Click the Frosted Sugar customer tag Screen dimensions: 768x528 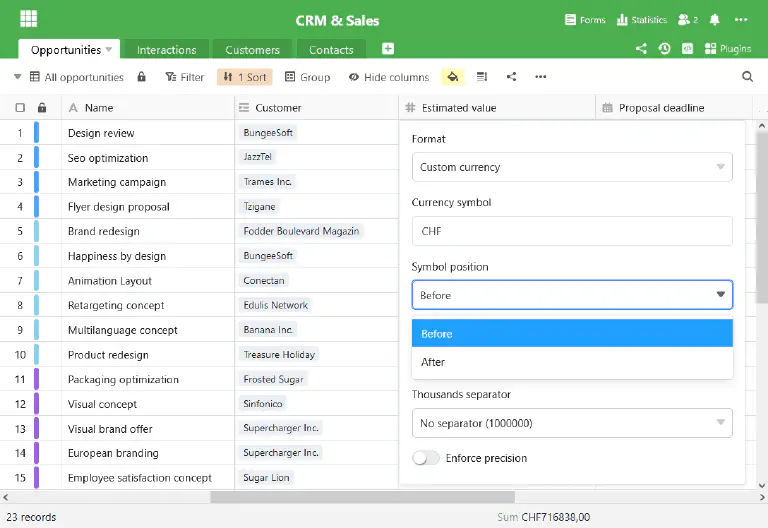pyautogui.click(x=273, y=379)
